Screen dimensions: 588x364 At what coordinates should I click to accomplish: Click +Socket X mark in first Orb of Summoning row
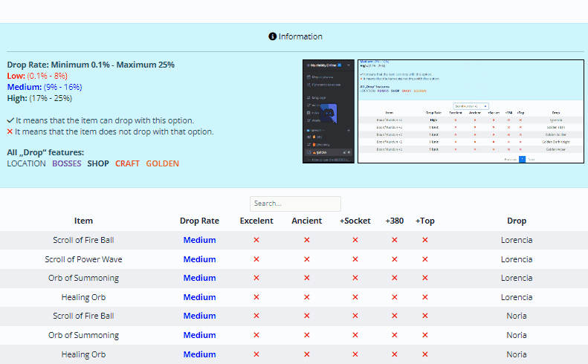pos(355,279)
